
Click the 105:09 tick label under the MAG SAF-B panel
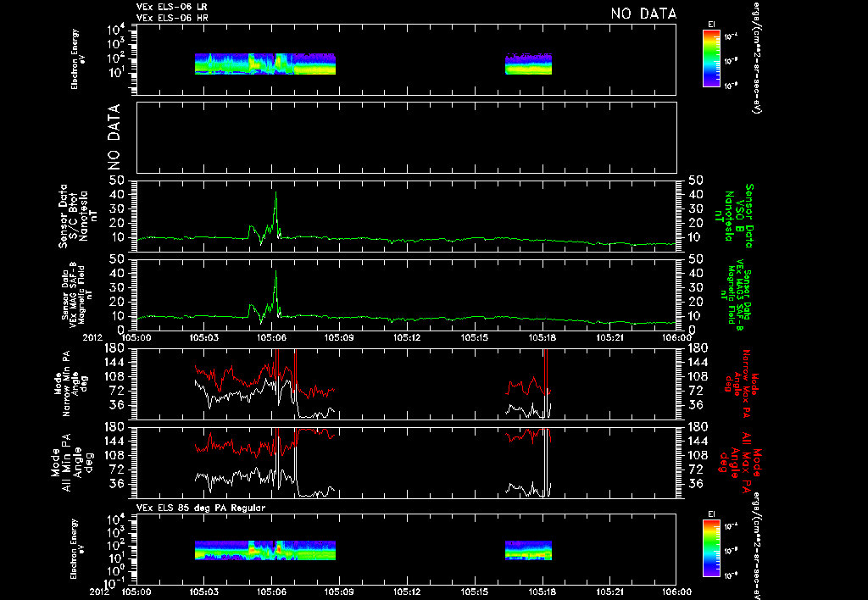tap(339, 337)
